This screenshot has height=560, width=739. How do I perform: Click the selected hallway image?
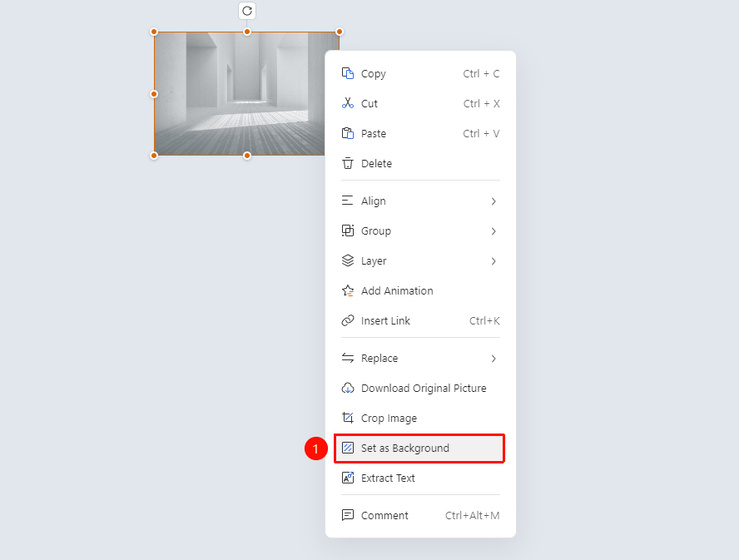click(240, 93)
